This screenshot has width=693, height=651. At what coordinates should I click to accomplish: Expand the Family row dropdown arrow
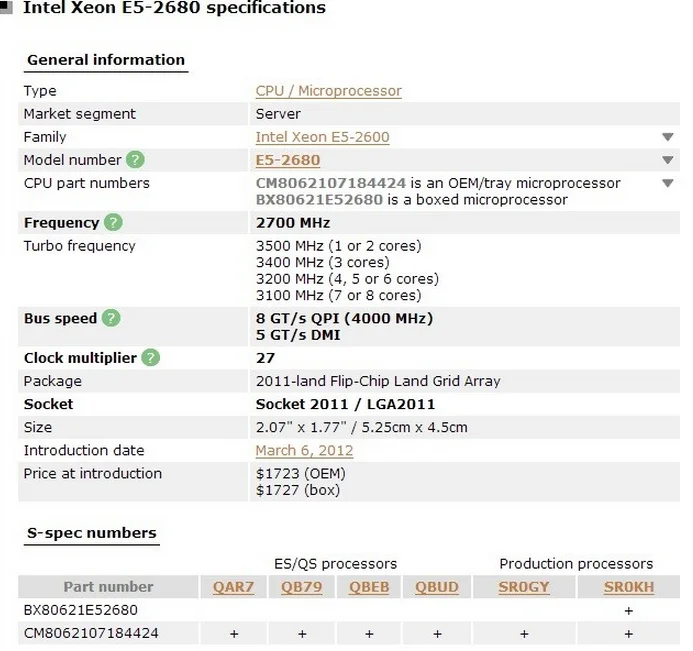[667, 137]
